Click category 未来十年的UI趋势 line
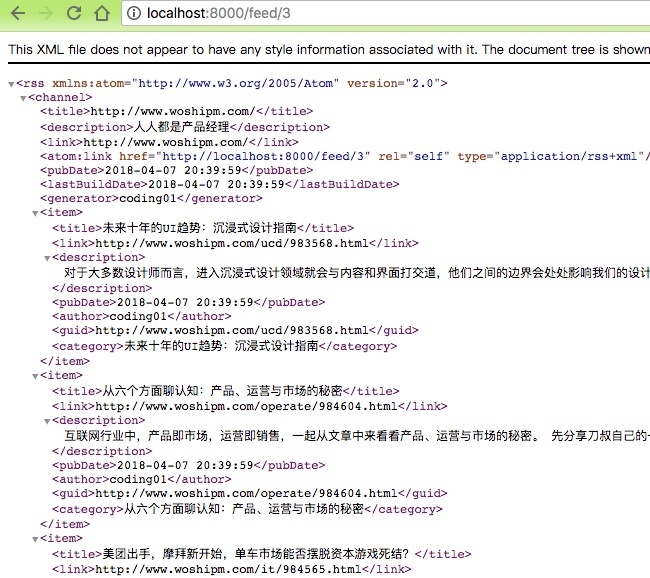Image resolution: width=650 pixels, height=578 pixels. click(225, 346)
